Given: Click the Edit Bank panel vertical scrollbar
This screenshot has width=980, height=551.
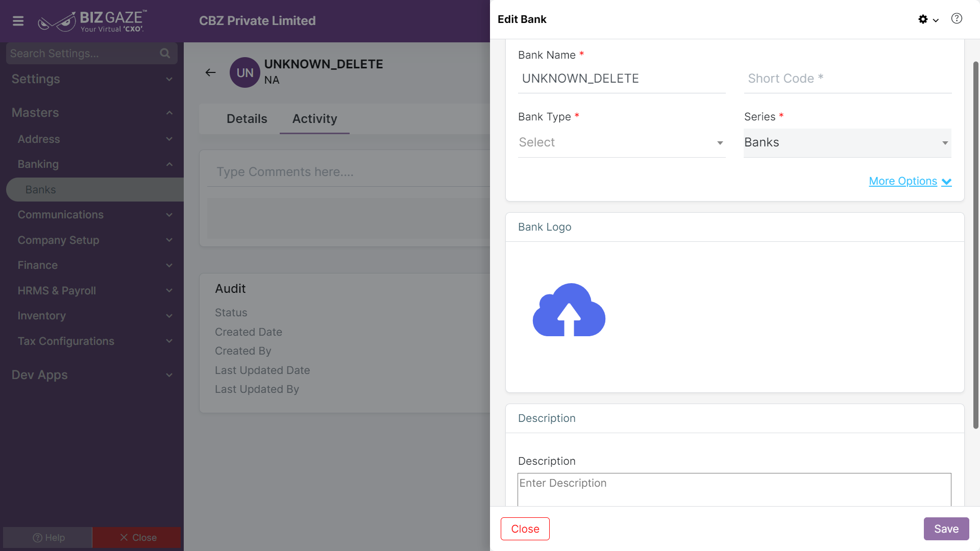Looking at the screenshot, I should (976, 245).
